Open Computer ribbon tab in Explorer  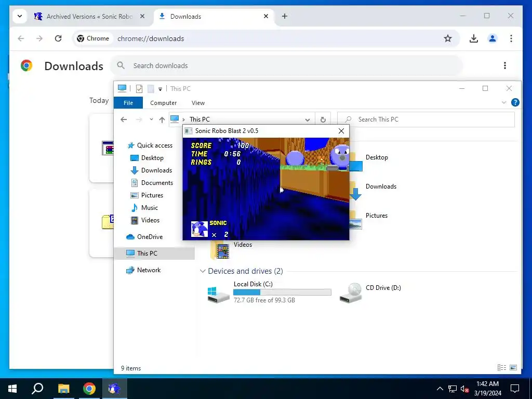click(x=163, y=103)
